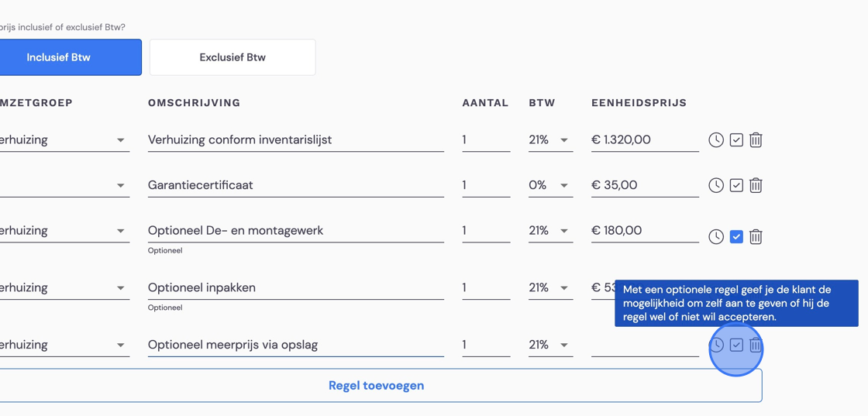Click Regel toevoegen to add a line

click(x=377, y=386)
